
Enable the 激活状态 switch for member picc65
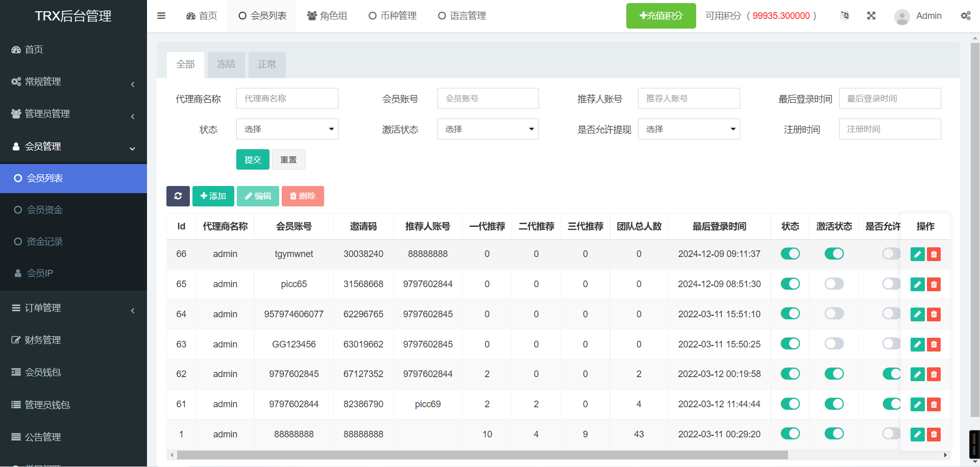click(x=834, y=284)
